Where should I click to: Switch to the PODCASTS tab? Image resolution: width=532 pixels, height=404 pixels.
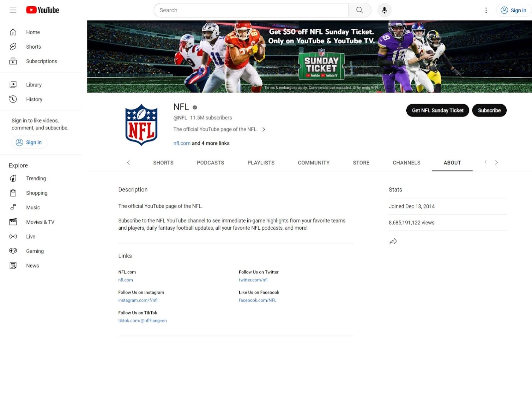[210, 163]
